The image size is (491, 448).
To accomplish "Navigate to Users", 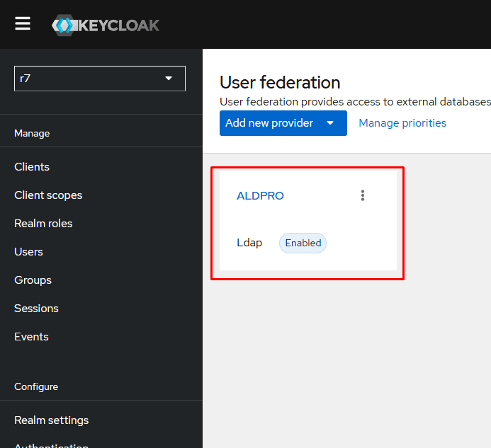I will coord(29,252).
